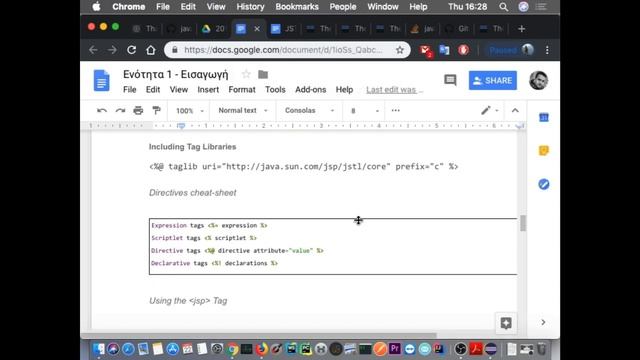
Task: Open the editing mode pencil dropdown
Action: (x=489, y=110)
